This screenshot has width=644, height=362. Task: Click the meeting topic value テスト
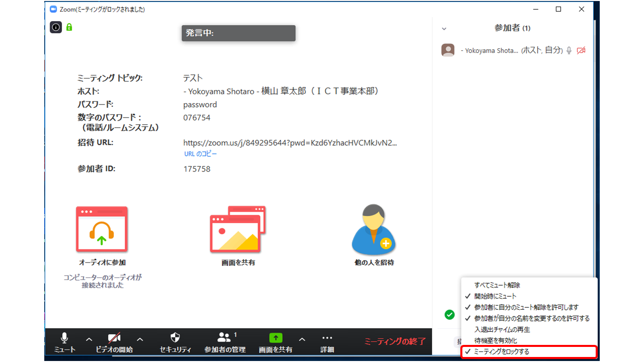[193, 78]
